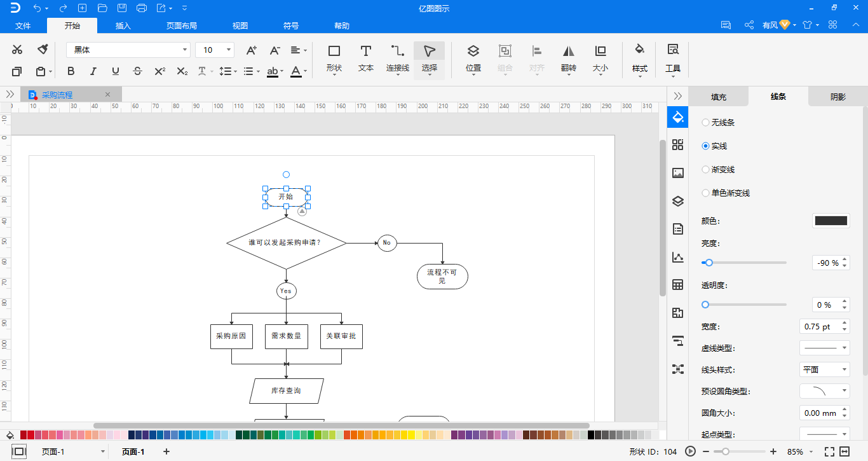Toggle strikethrough text formatting
The image size is (868, 461).
click(x=137, y=71)
